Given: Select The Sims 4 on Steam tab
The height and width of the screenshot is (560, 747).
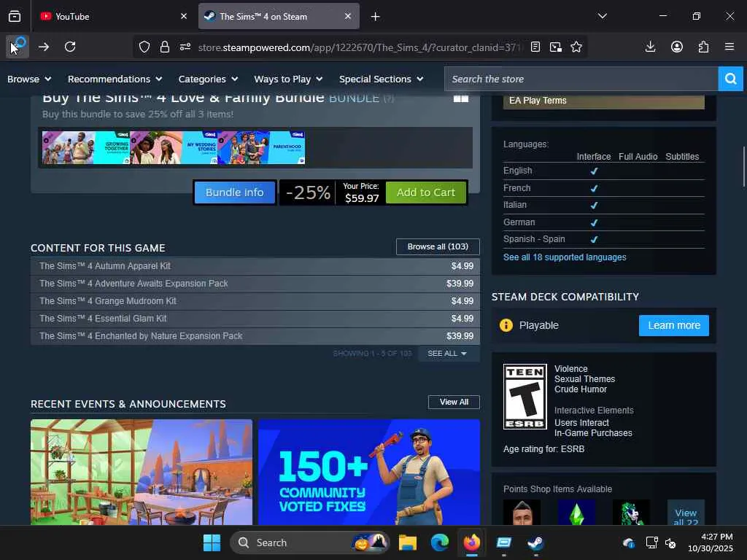Looking at the screenshot, I should [x=279, y=17].
